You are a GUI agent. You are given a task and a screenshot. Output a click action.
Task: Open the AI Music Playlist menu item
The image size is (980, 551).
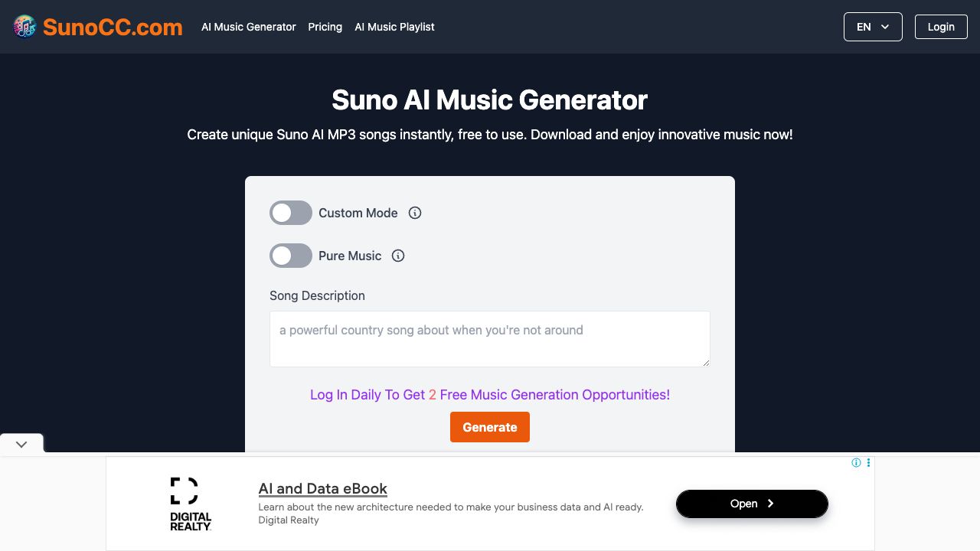click(394, 27)
